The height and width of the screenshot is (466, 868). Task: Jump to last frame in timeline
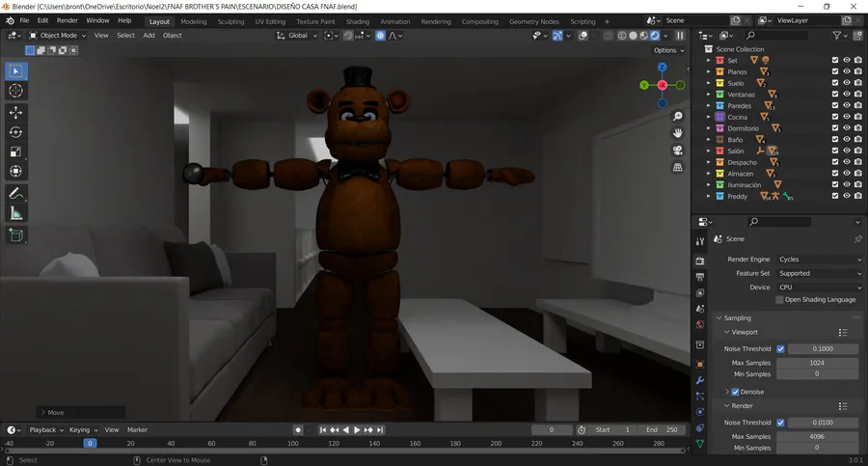(x=380, y=430)
